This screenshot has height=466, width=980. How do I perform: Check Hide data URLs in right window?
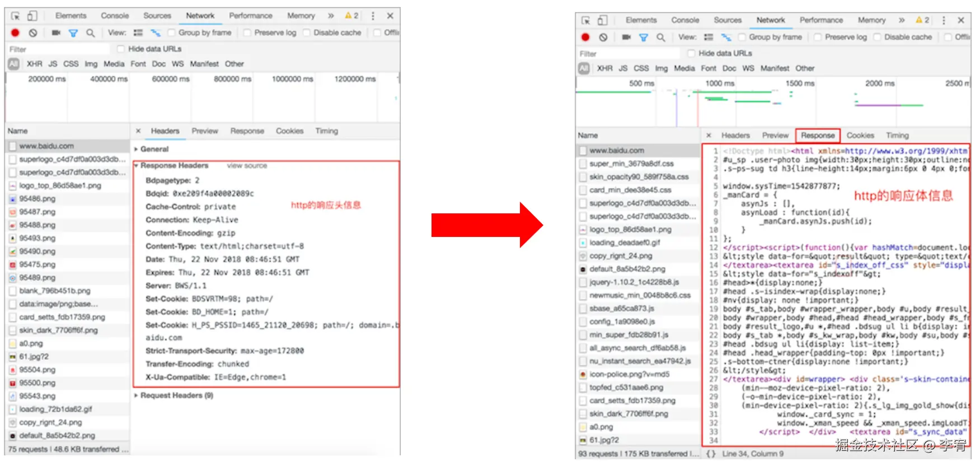(x=691, y=53)
